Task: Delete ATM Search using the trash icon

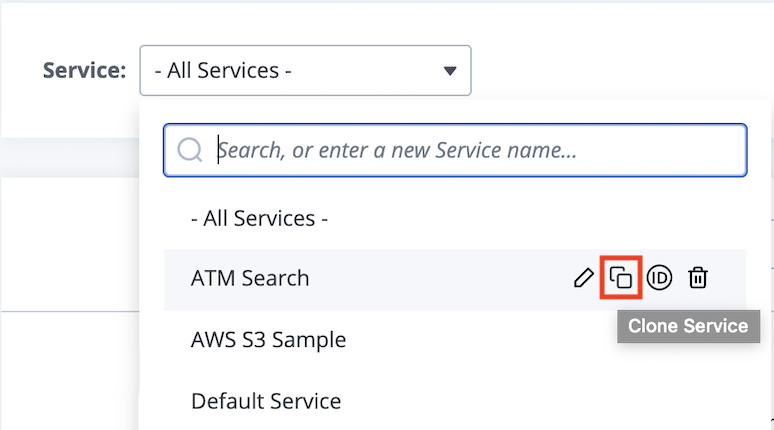Action: (x=697, y=277)
